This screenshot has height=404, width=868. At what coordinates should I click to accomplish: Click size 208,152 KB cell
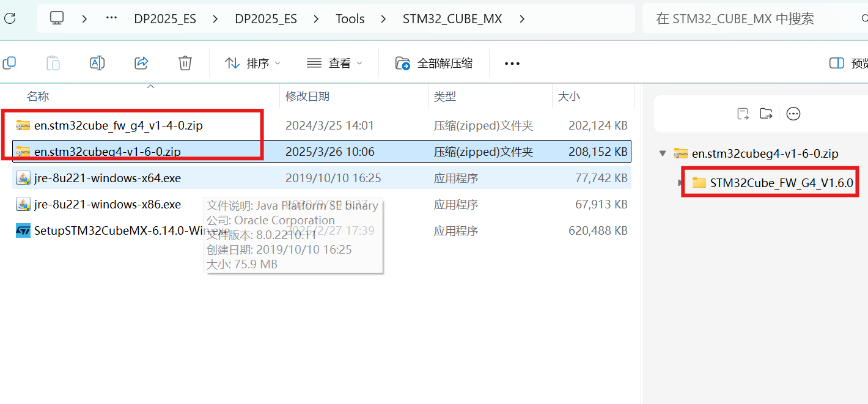click(x=598, y=152)
